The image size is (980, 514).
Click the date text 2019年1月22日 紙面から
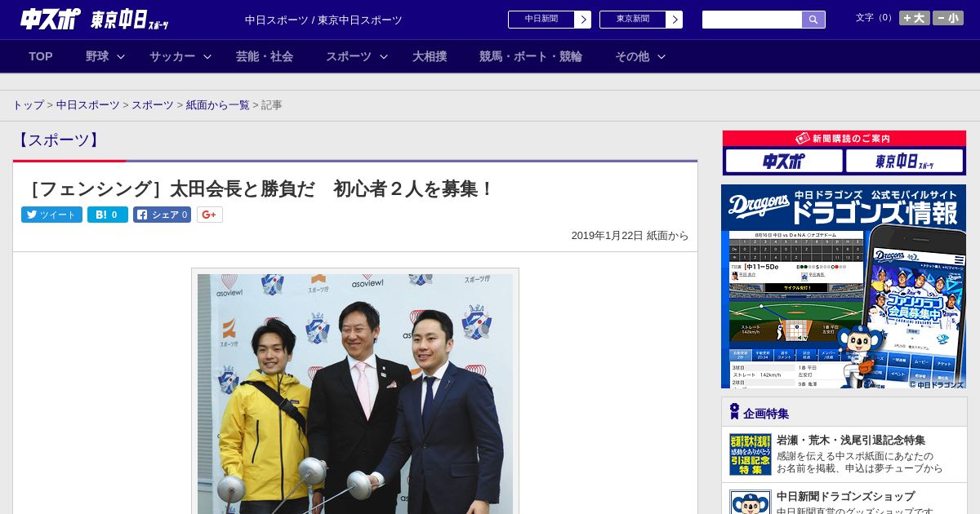630,236
